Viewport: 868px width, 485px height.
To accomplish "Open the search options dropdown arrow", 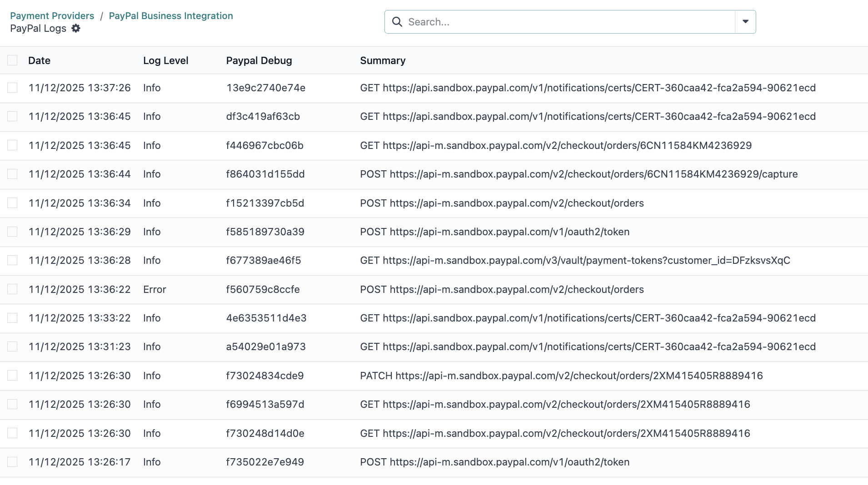I will tap(745, 22).
